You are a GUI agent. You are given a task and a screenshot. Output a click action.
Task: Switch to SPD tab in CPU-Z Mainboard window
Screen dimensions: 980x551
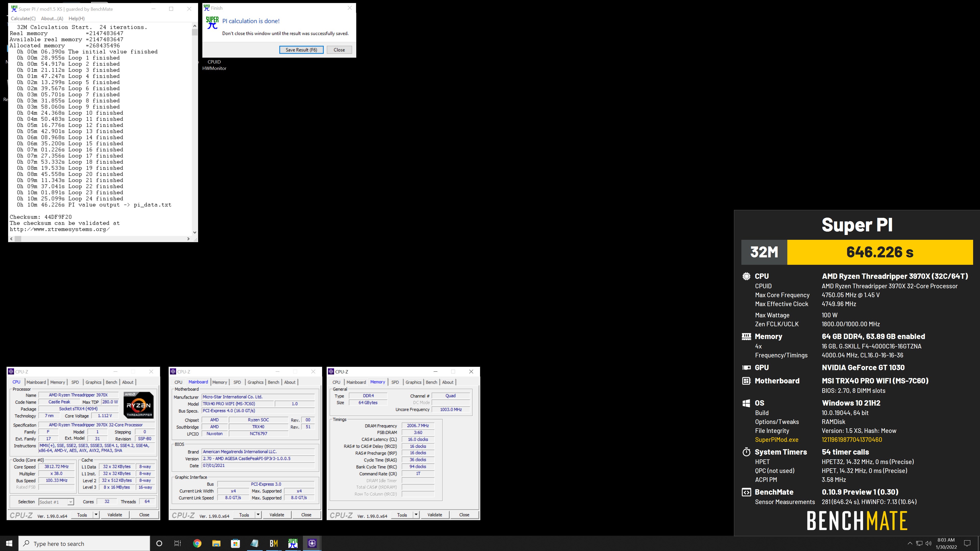click(237, 382)
